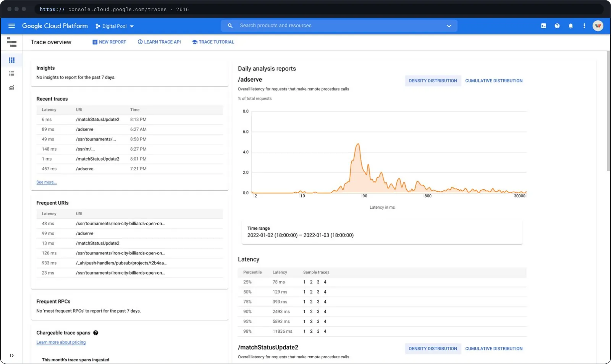This screenshot has height=364, width=611.
Task: Click the 933 ms pubsub push-handlers URI
Action: click(130, 263)
